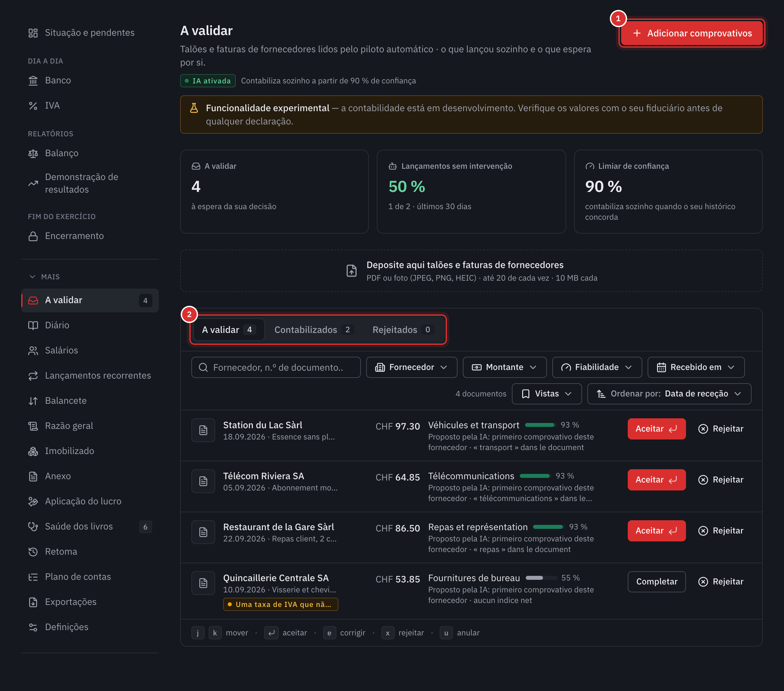Click Véhicules et transport 93 % confidence bar
Viewport: 784px width, 691px height.
click(x=540, y=425)
